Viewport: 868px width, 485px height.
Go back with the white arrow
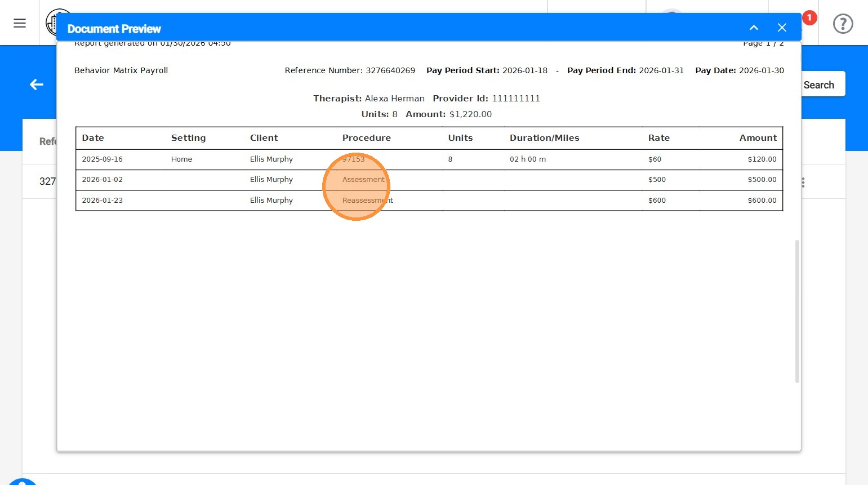[37, 84]
